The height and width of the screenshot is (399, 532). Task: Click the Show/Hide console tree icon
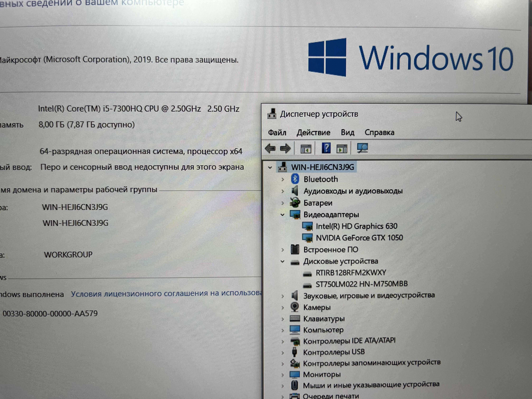coord(306,149)
